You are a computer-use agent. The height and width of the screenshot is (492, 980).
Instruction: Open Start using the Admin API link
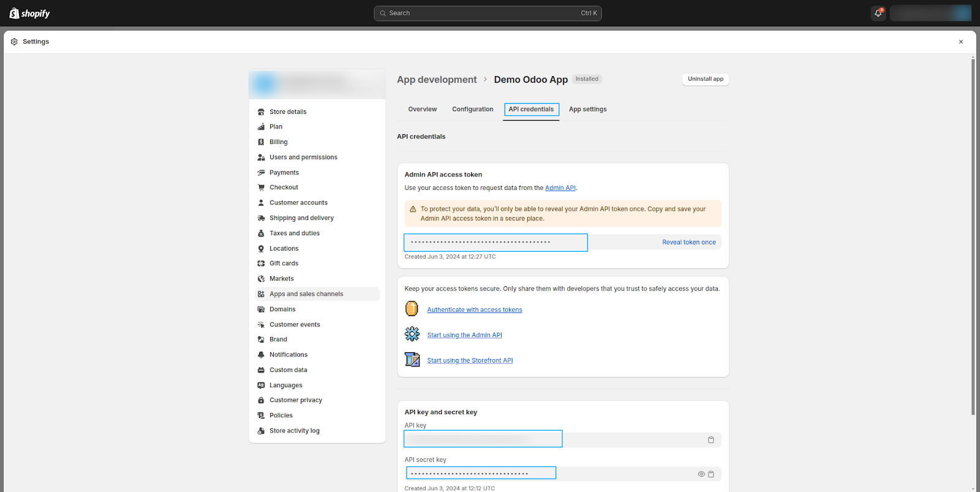coord(465,335)
